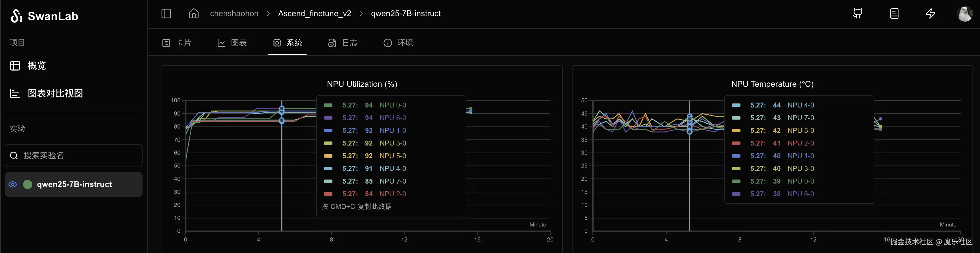980x253 pixels.
Task: Switch to the 图表 tab
Action: click(x=232, y=43)
